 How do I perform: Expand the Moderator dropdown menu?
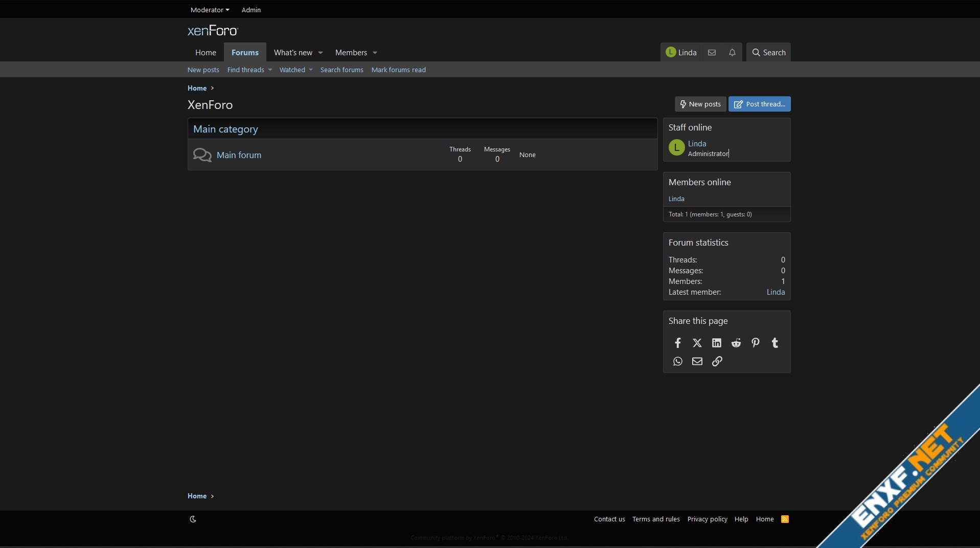click(210, 10)
